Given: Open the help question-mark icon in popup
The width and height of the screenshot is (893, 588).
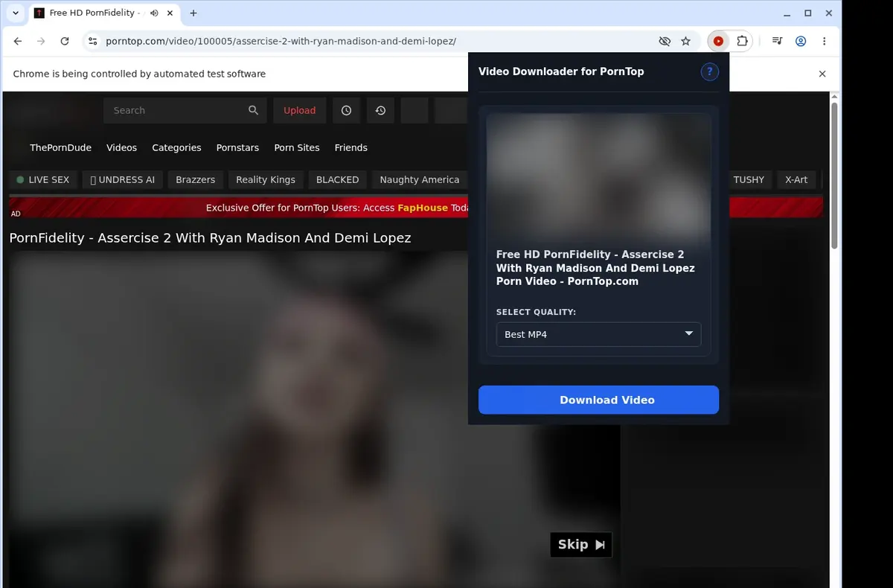Looking at the screenshot, I should click(x=710, y=71).
